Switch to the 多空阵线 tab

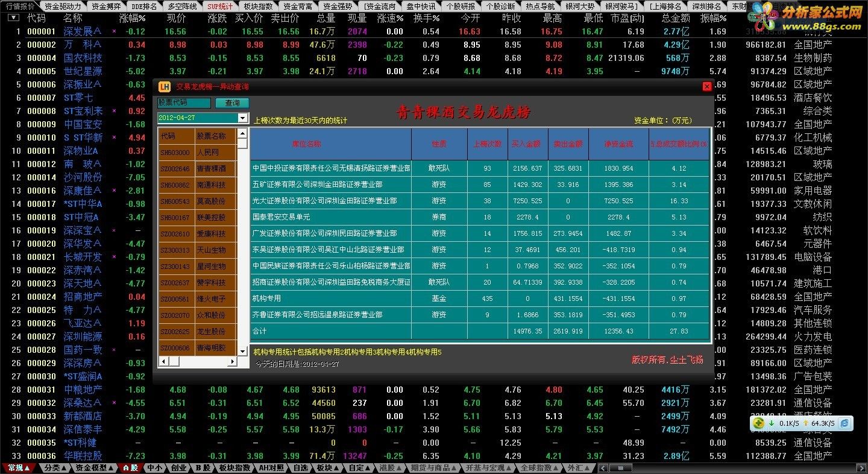tap(183, 6)
